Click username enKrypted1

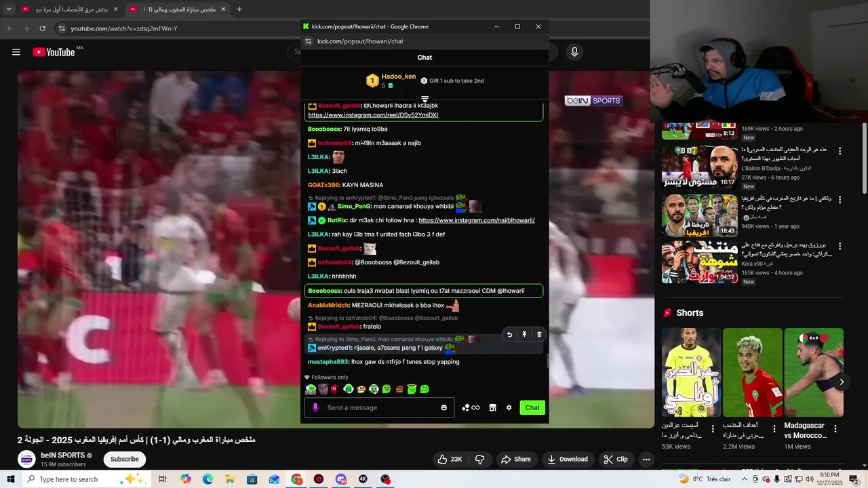(x=334, y=348)
